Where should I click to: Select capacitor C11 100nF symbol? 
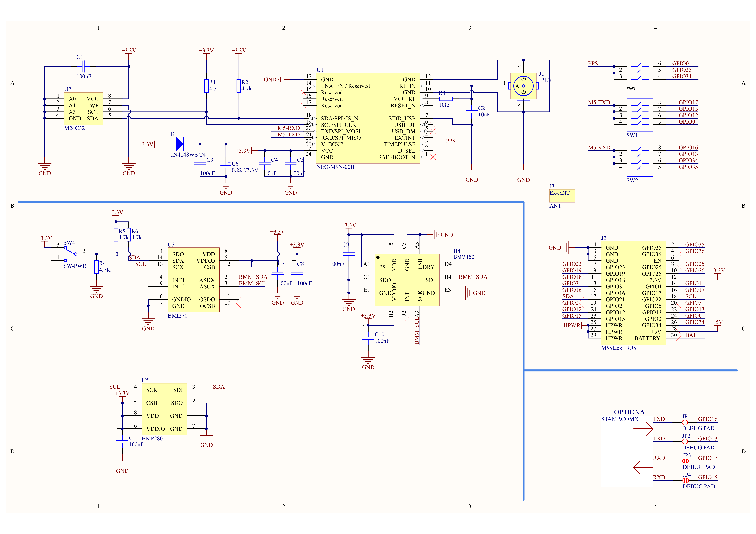click(122, 442)
